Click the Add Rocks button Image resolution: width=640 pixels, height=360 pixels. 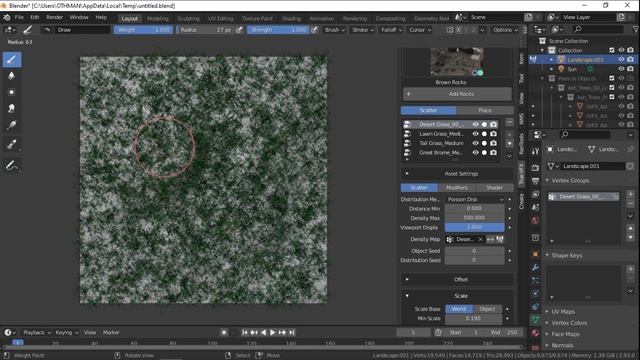coord(457,94)
